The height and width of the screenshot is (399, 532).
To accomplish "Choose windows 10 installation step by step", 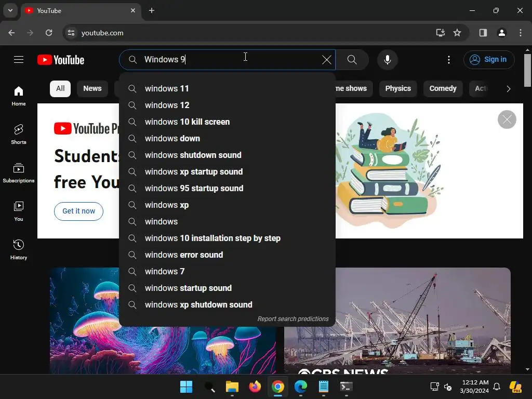I will click(228, 238).
